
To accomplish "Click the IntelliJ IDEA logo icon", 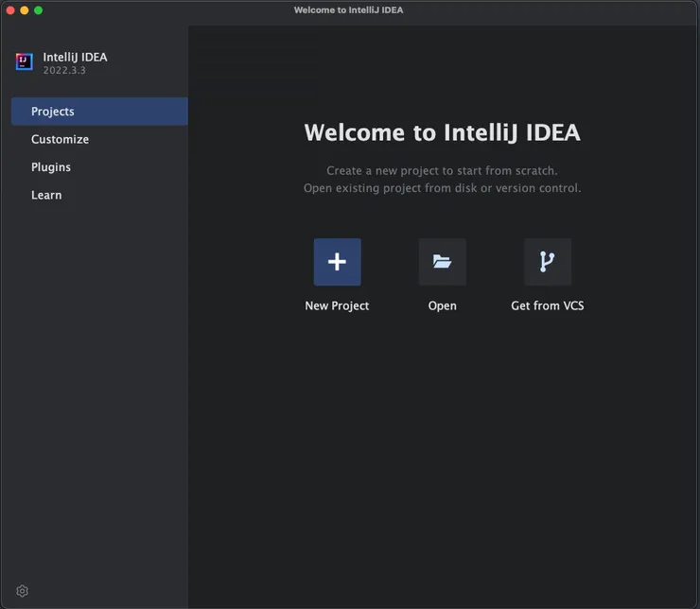I will [24, 61].
